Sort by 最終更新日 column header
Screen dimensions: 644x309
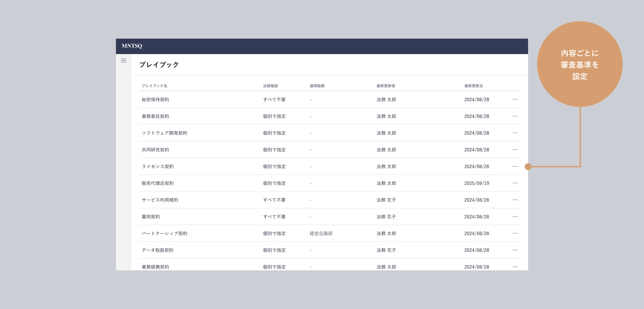click(473, 86)
